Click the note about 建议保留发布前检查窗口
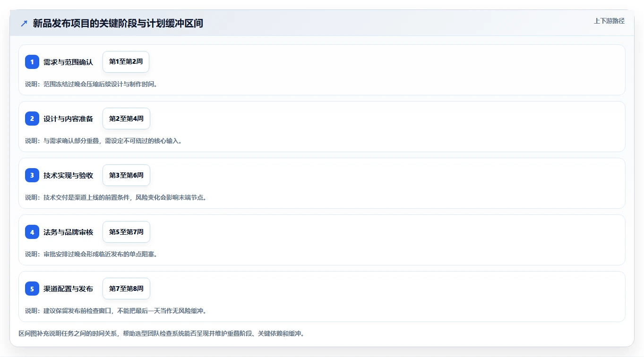Screen dimensions: 644x357 click(x=116, y=311)
